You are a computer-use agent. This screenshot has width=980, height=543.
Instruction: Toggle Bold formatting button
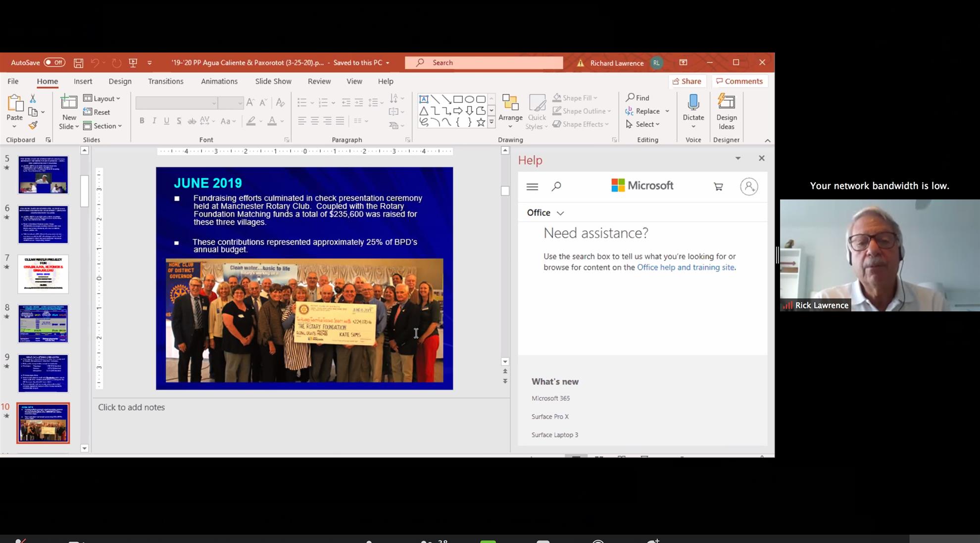point(142,121)
